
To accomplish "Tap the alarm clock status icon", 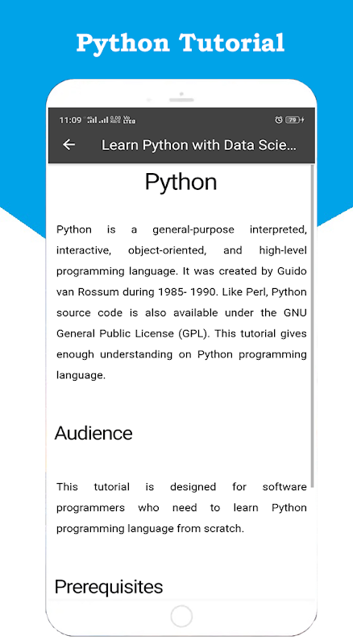I will [x=279, y=120].
